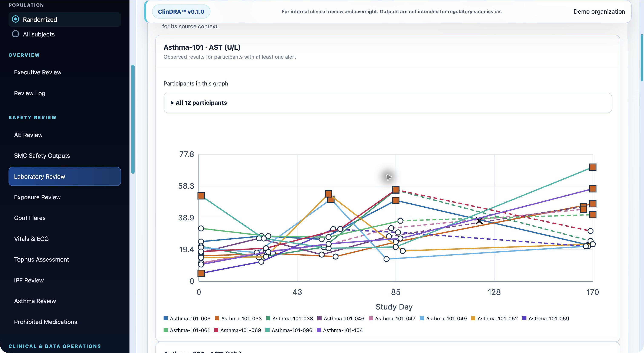Open Asthma Review page
The height and width of the screenshot is (353, 644).
click(35, 301)
